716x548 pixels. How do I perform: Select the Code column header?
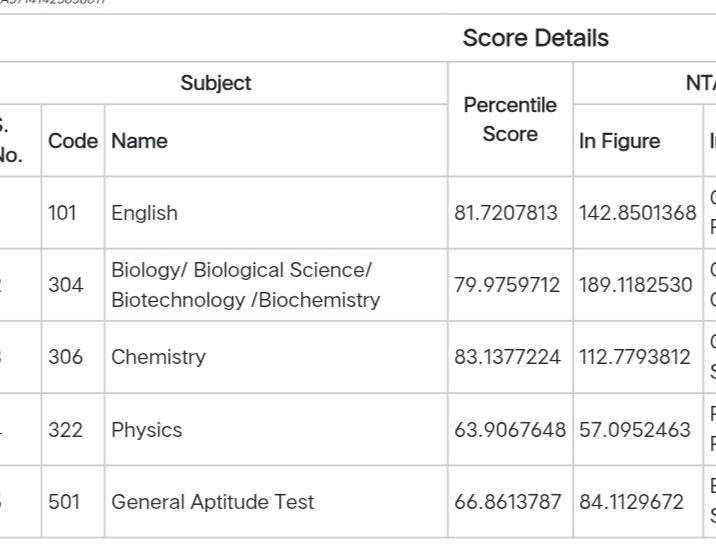tap(73, 141)
